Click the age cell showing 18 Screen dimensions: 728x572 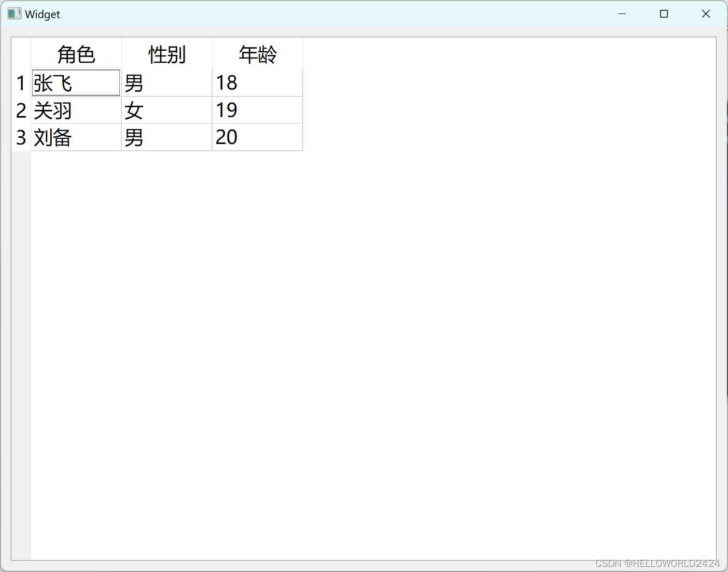coord(258,83)
